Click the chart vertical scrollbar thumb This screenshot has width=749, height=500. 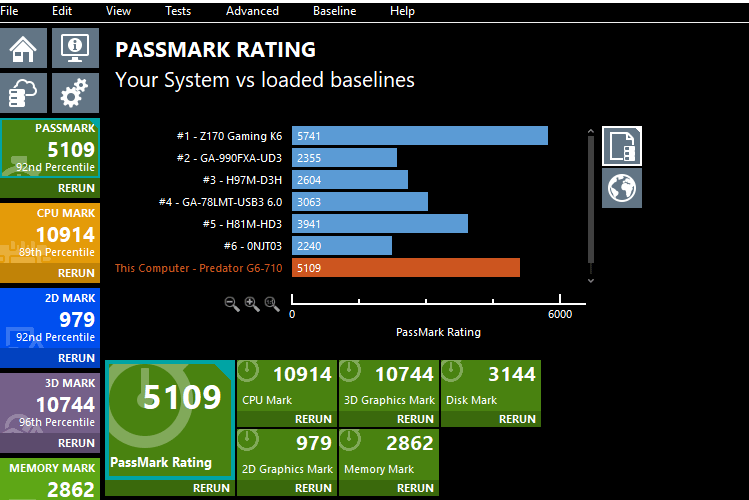591,199
